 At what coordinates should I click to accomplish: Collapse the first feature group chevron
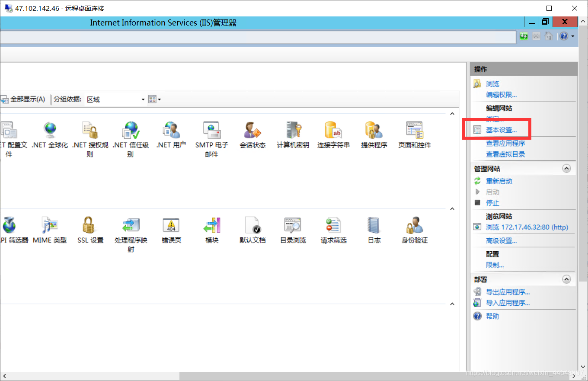pyautogui.click(x=452, y=114)
